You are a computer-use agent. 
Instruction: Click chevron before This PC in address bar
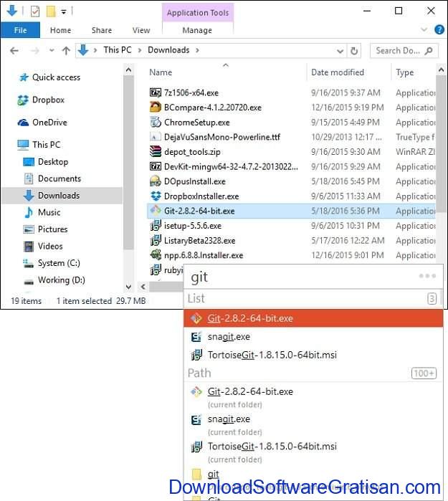pos(95,50)
